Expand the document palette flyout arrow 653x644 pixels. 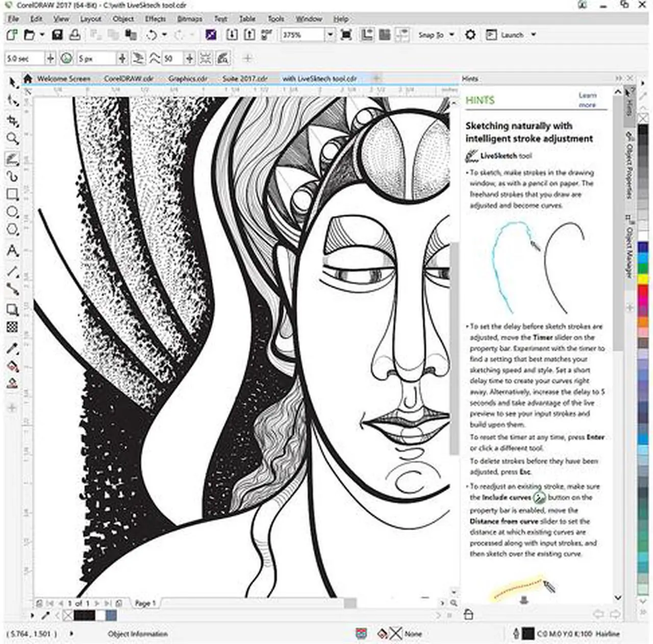tap(32, 615)
